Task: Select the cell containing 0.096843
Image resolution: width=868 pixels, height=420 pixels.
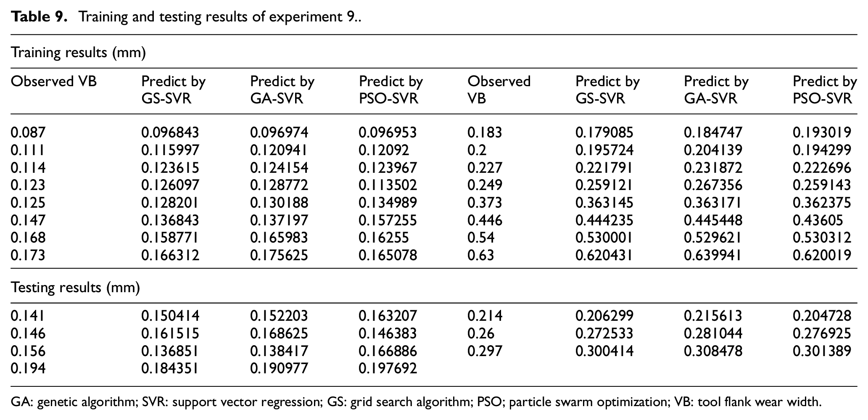Action: pyautogui.click(x=170, y=132)
